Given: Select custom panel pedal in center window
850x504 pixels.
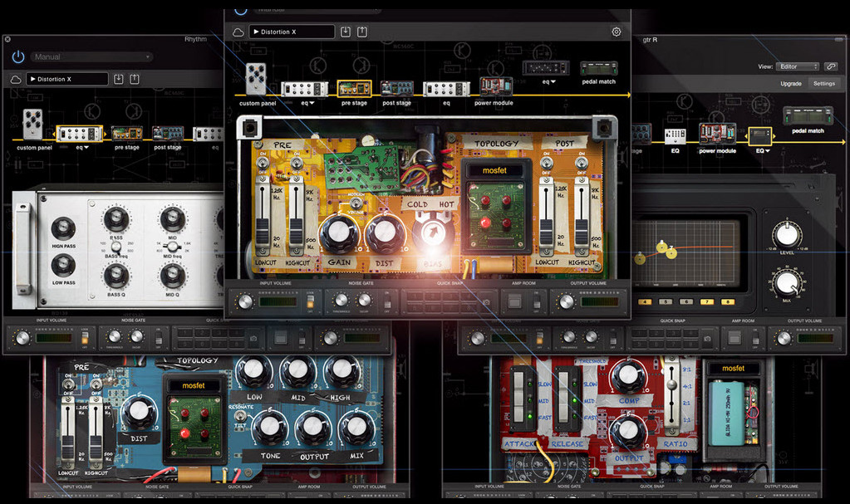Looking at the screenshot, I should pos(256,79).
